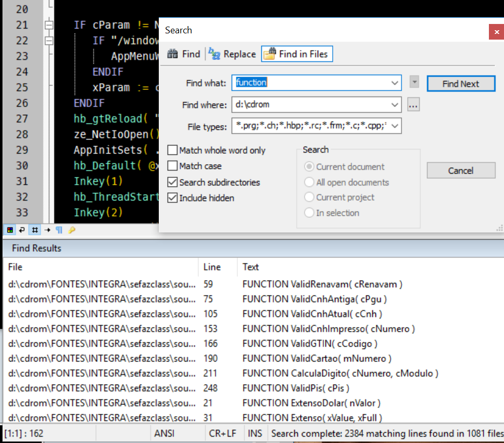Click the Cancel button
The width and height of the screenshot is (504, 443).
pyautogui.click(x=461, y=170)
